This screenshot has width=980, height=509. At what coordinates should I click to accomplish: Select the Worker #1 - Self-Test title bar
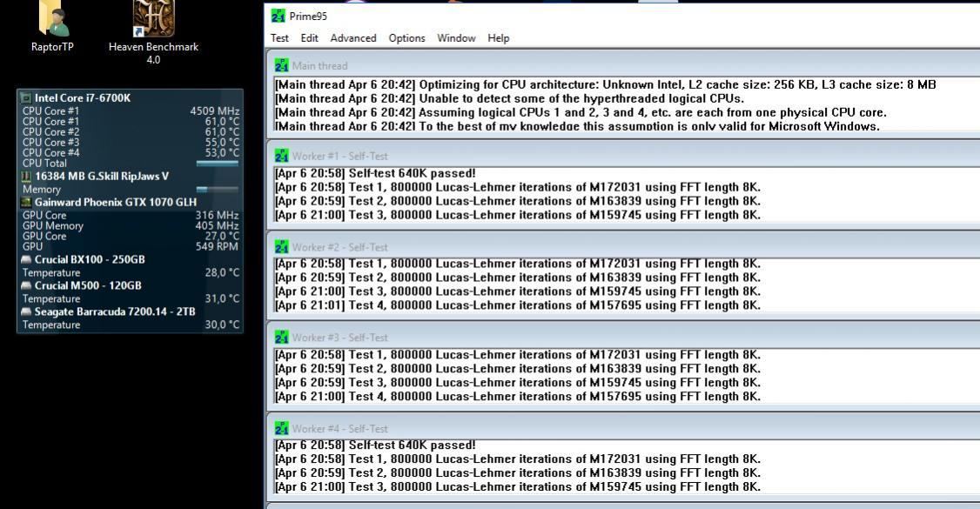pyautogui.click(x=623, y=156)
